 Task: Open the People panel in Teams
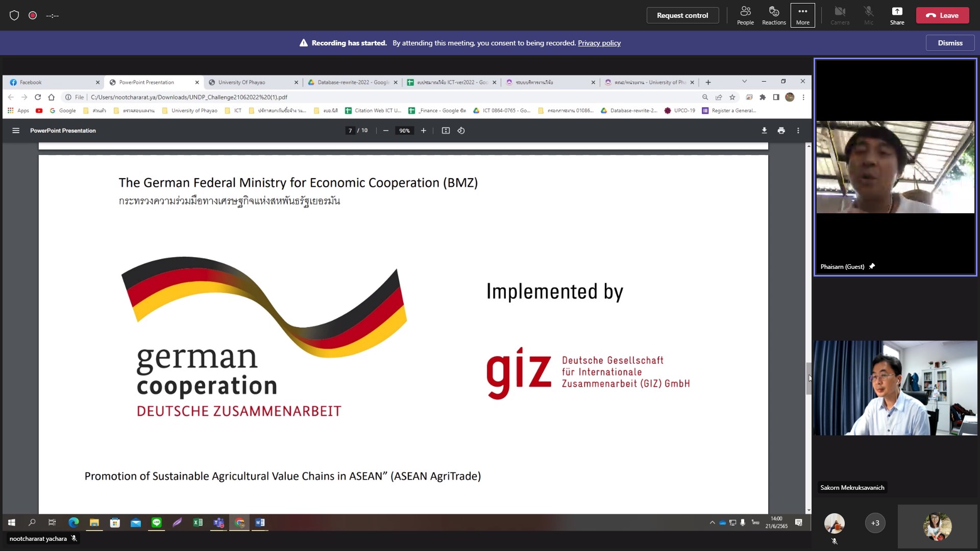745,15
